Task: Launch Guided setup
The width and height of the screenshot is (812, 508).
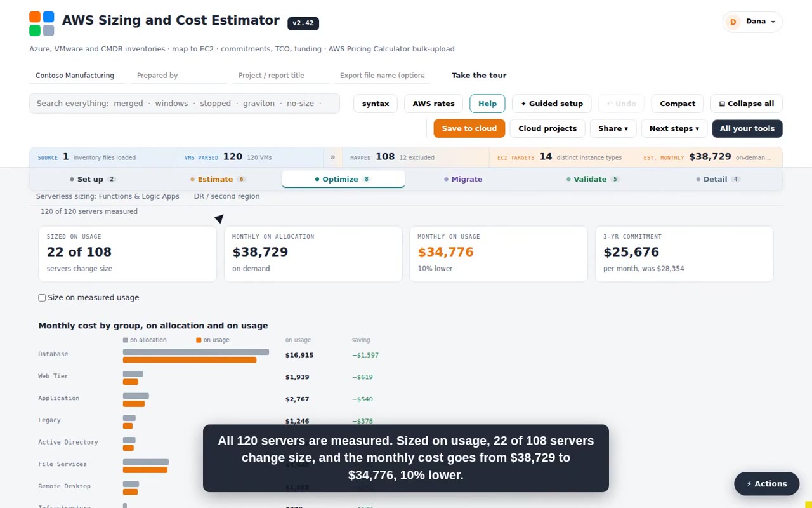Action: click(552, 104)
